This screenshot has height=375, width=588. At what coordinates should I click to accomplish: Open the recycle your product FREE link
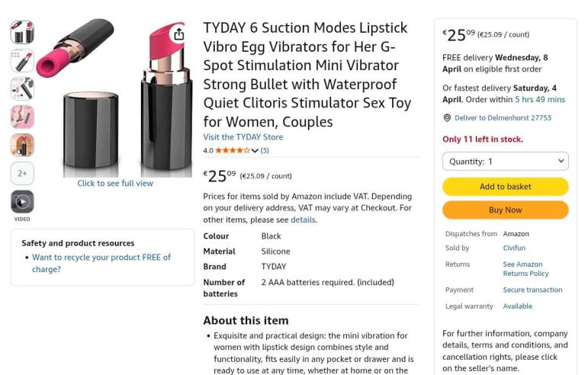coord(101,263)
